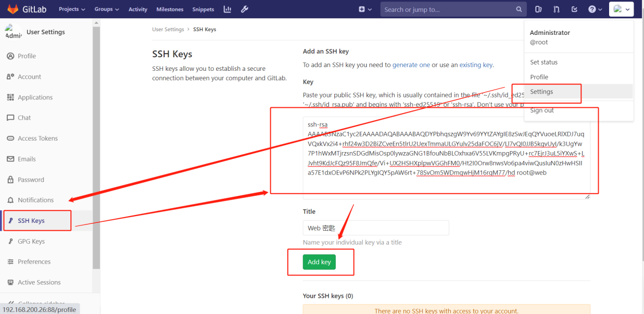Open merge requests icon in navbar
Viewport: 644px width, 314px height.
click(x=557, y=9)
